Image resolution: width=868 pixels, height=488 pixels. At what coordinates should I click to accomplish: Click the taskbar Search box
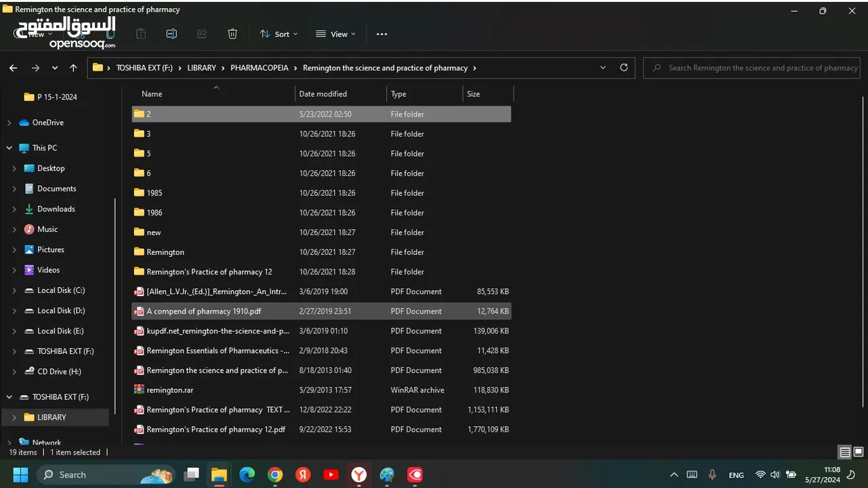tap(106, 474)
